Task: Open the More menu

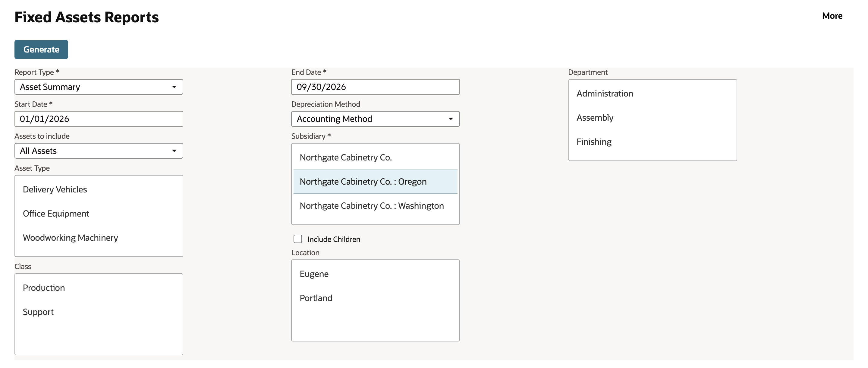Action: 832,16
